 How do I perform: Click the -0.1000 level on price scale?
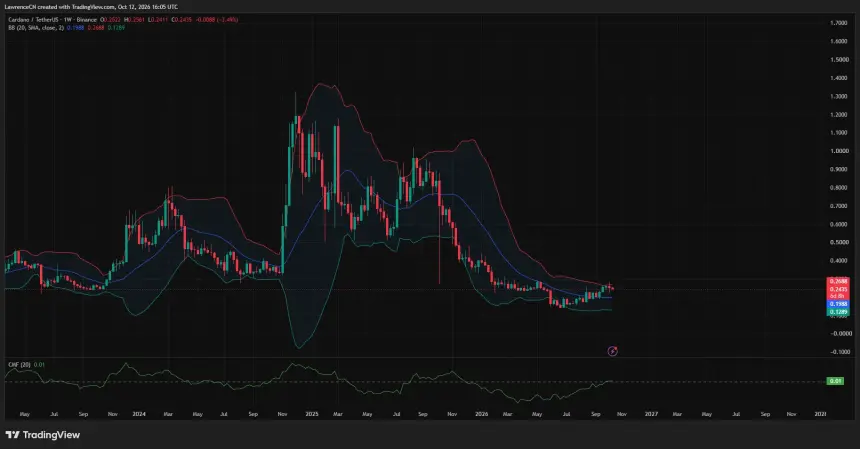click(840, 351)
